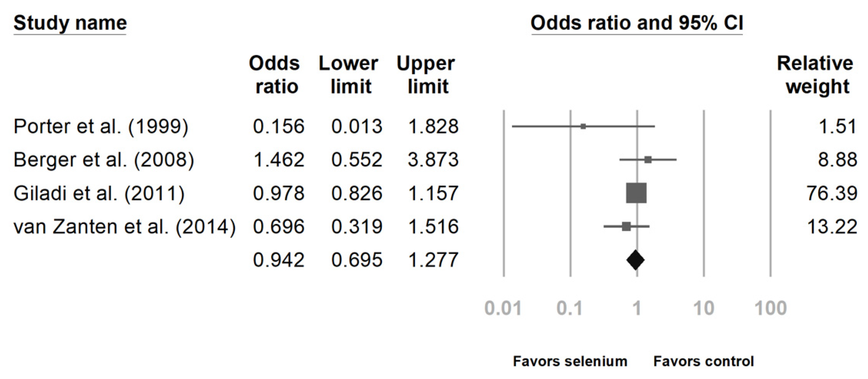This screenshot has width=868, height=379.
Task: Select the "Relative weight" column header
Action: click(815, 75)
